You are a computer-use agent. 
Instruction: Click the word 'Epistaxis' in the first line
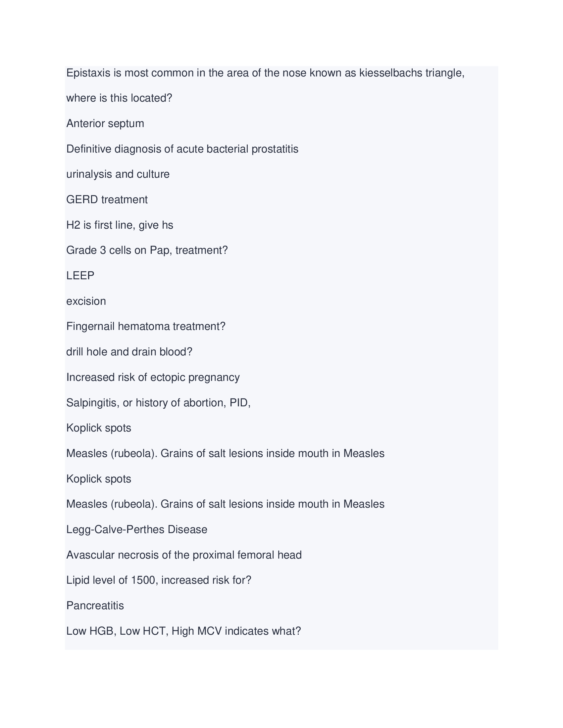point(88,73)
